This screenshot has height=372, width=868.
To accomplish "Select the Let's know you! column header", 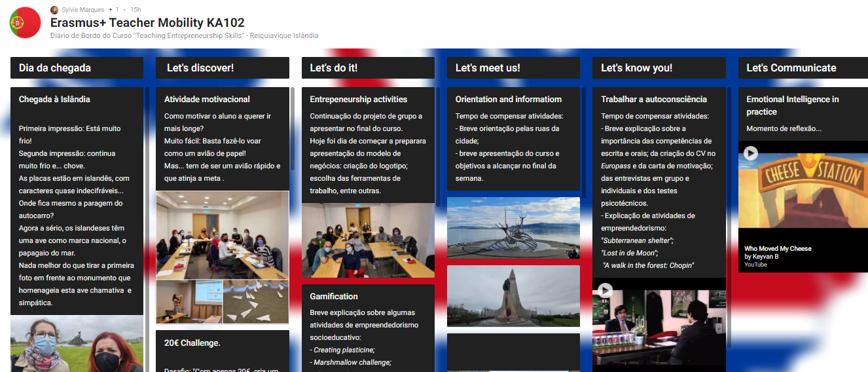I will 659,67.
